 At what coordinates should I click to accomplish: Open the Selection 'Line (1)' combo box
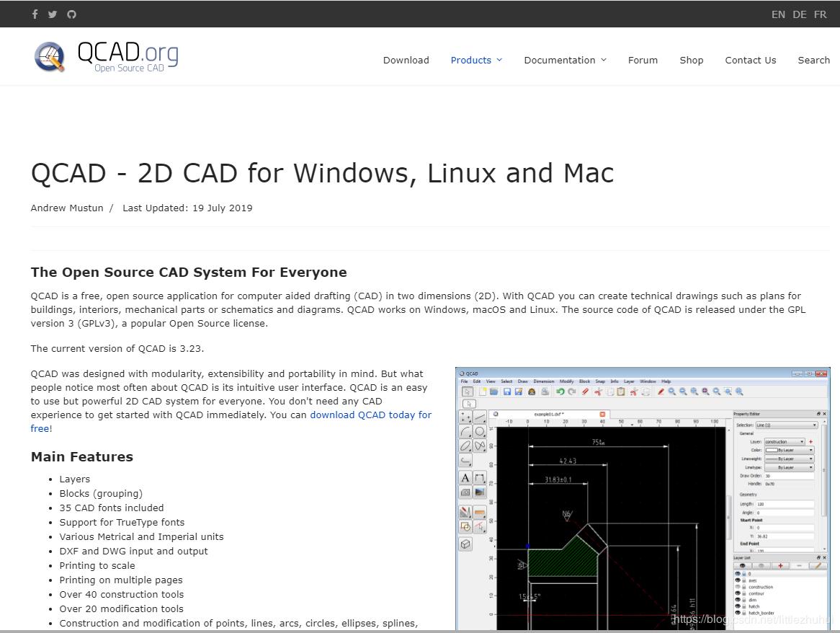pyautogui.click(x=785, y=425)
